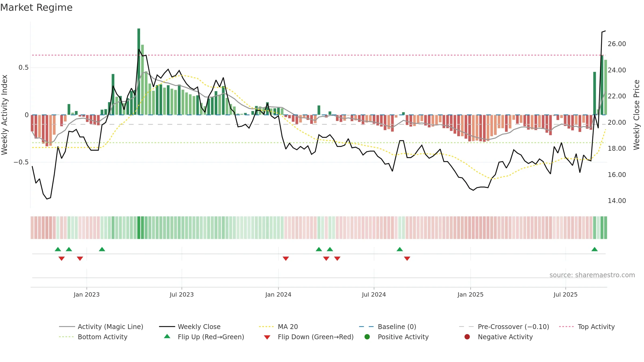Click the Jan 2025 axis label

[470, 294]
